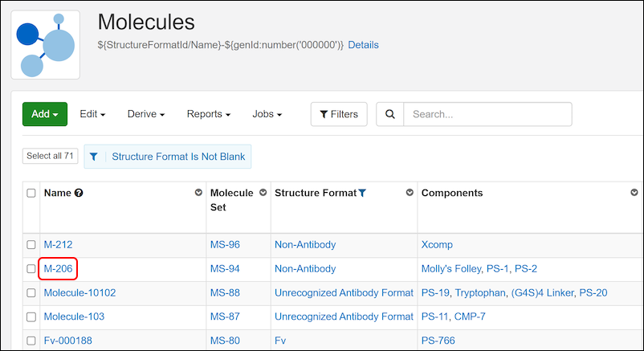Open the Molecule-10102 link
644x351 pixels.
click(79, 292)
